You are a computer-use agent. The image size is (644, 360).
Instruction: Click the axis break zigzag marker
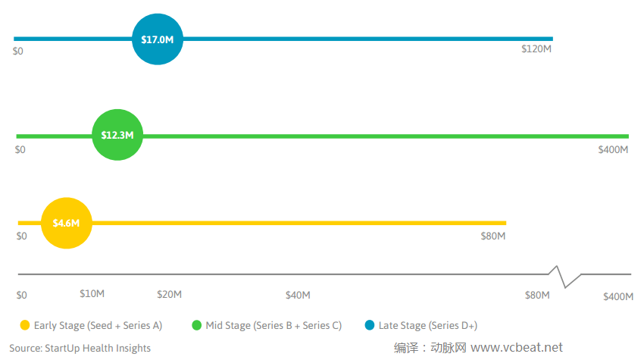pyautogui.click(x=565, y=276)
